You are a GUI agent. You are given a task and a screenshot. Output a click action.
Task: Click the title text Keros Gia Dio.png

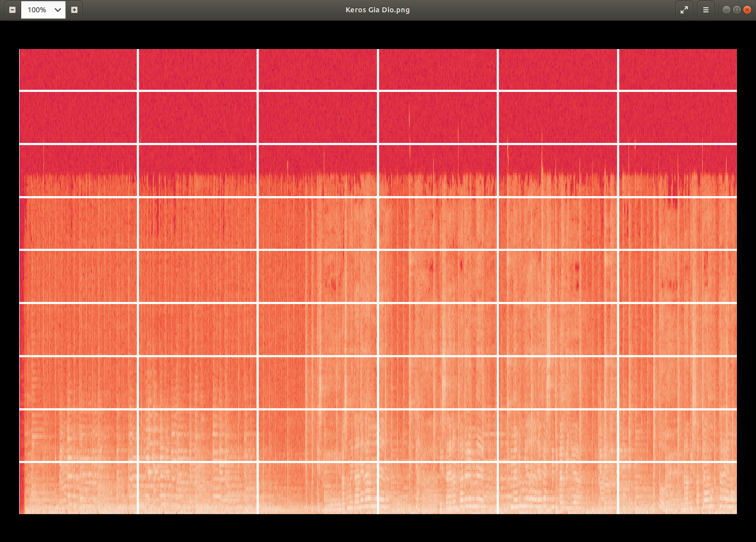(377, 10)
